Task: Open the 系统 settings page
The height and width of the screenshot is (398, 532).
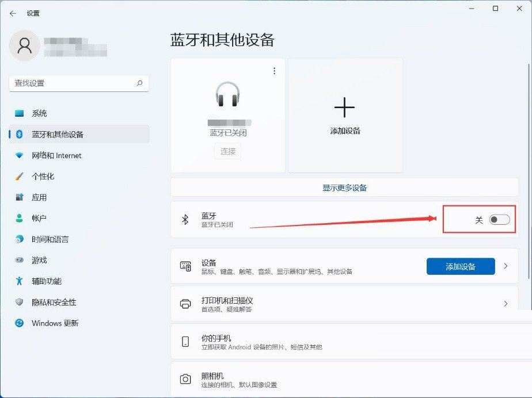Action: [79, 113]
